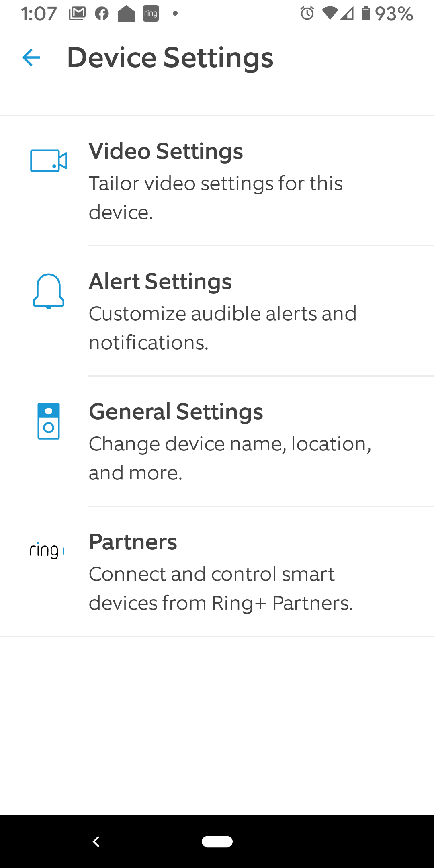Tap the battery indicator icon
This screenshot has height=868, width=434.
tap(366, 13)
